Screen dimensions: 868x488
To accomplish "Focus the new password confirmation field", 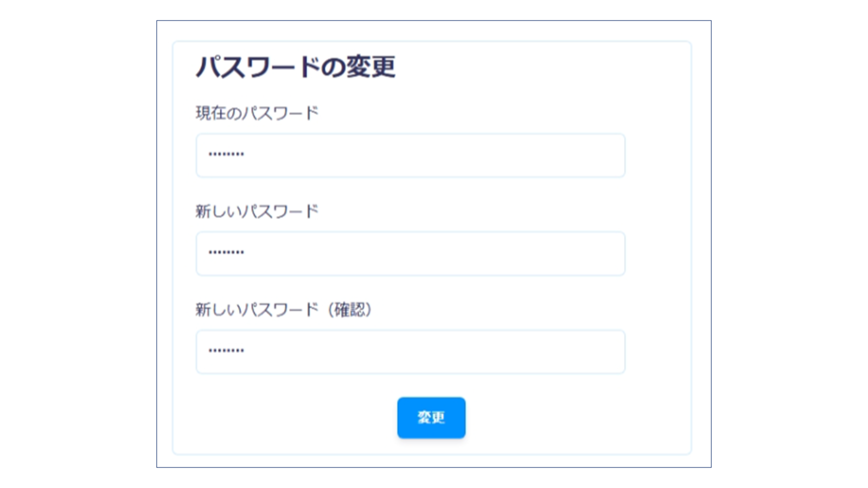I will point(410,351).
